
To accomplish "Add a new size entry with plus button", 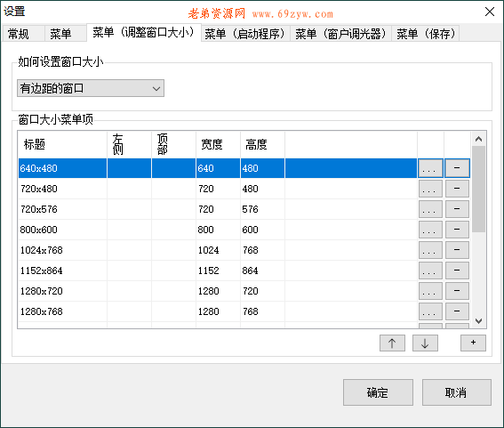I will coord(473,343).
